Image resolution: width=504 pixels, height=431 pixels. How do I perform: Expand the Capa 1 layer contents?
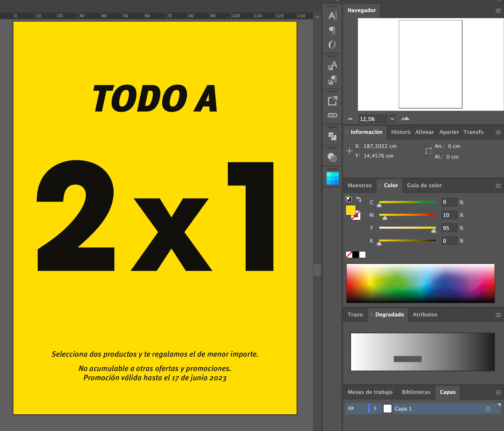pos(375,408)
